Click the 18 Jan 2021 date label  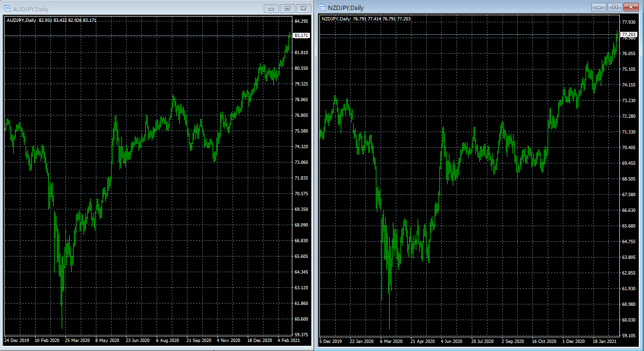click(605, 342)
